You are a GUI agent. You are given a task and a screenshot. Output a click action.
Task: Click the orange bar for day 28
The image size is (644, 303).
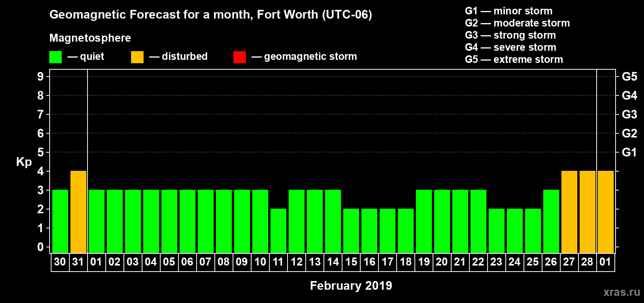pyautogui.click(x=588, y=212)
